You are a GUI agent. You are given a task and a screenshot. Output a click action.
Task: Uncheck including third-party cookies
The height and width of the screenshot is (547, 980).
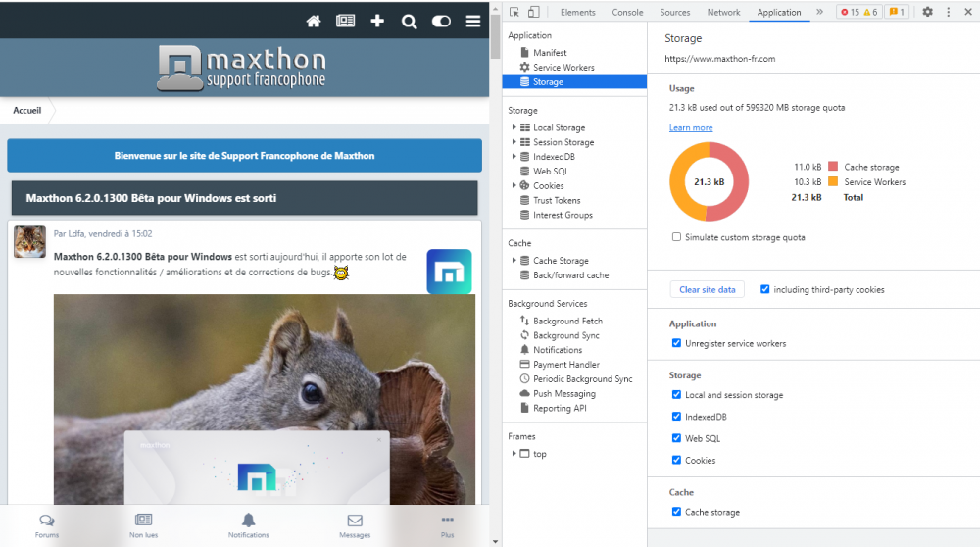coord(764,289)
